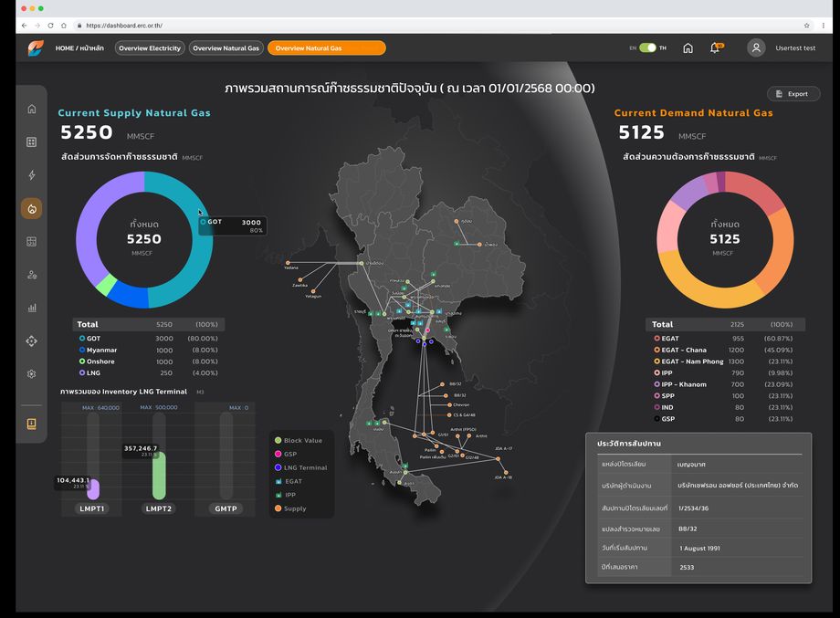Reload the page in browser
This screenshot has height=618, width=840.
[50, 26]
